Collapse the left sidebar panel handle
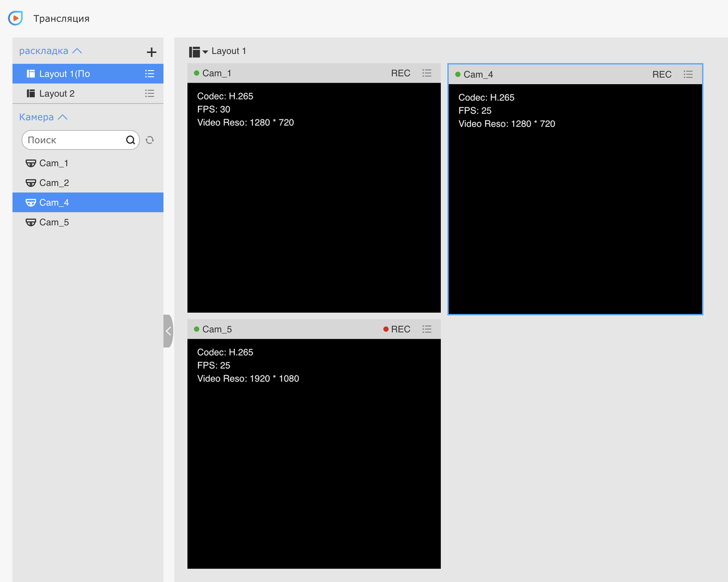 168,331
